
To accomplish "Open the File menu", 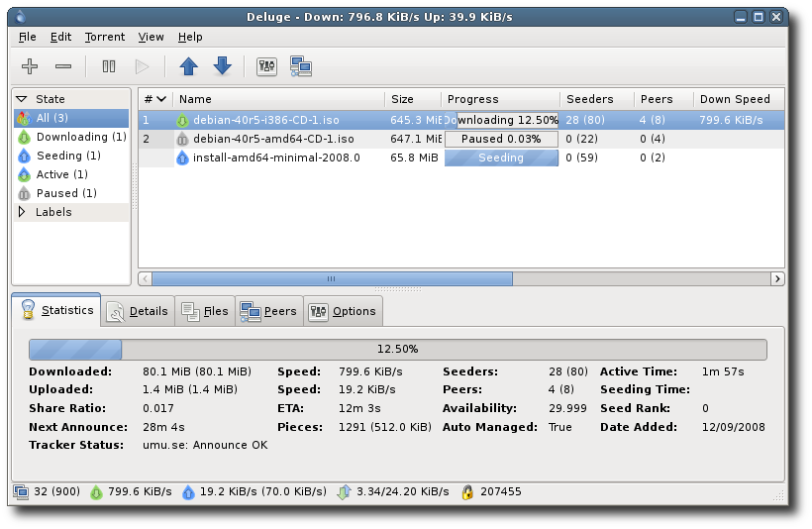I will 28,37.
